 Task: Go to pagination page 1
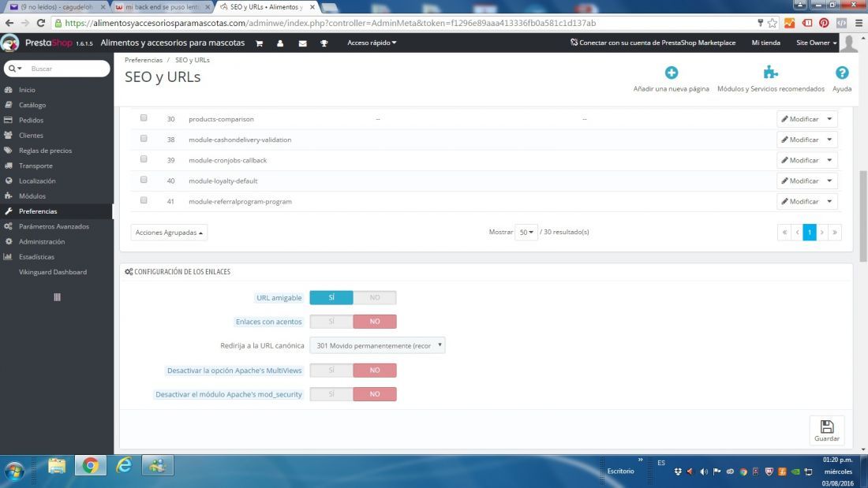[x=810, y=233]
